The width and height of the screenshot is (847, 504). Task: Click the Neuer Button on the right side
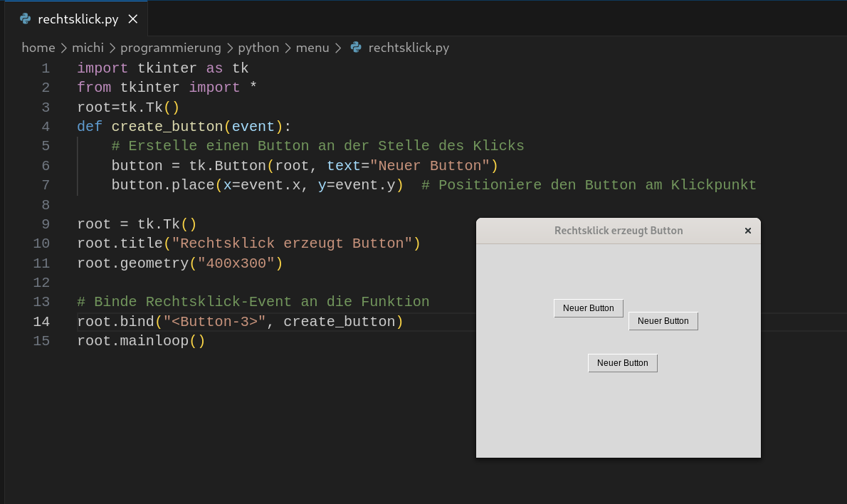pyautogui.click(x=663, y=321)
